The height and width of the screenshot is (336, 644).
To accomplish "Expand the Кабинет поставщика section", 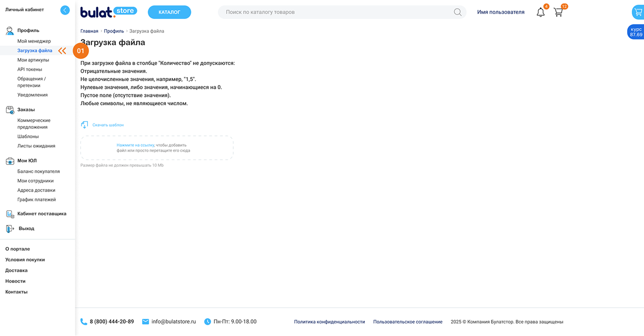I will pos(41,214).
